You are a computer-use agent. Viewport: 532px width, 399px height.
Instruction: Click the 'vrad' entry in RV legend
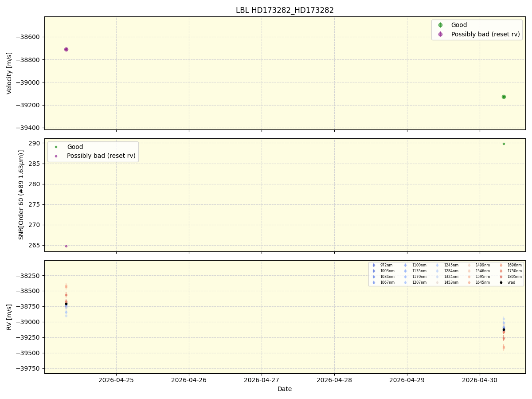pos(511,282)
